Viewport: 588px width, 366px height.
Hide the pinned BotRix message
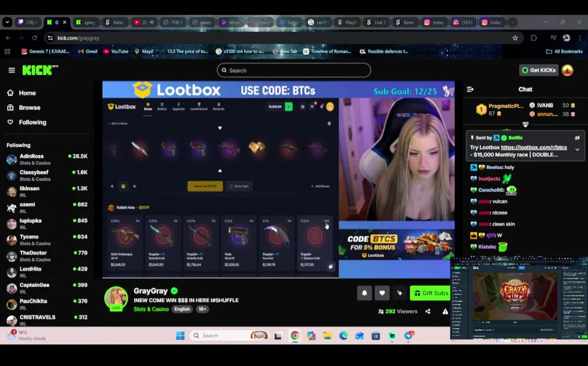tap(577, 138)
